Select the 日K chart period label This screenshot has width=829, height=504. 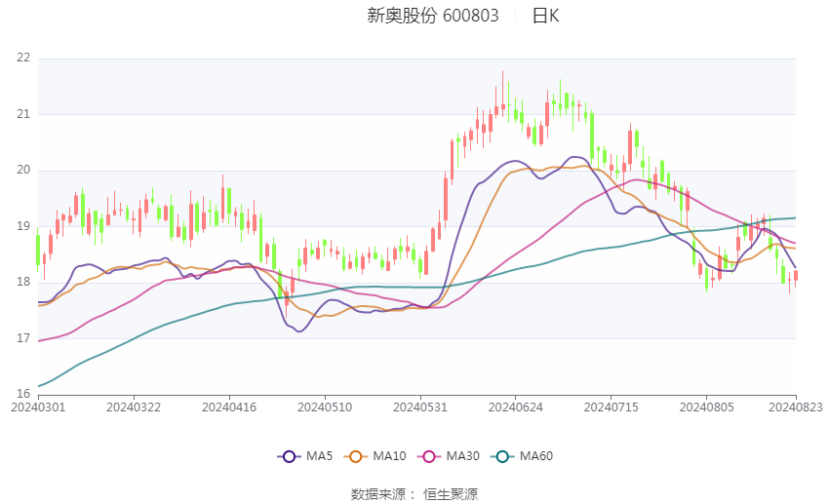pos(545,16)
